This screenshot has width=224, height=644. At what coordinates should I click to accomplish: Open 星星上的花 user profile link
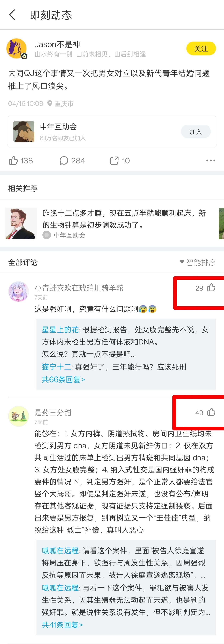tap(60, 330)
